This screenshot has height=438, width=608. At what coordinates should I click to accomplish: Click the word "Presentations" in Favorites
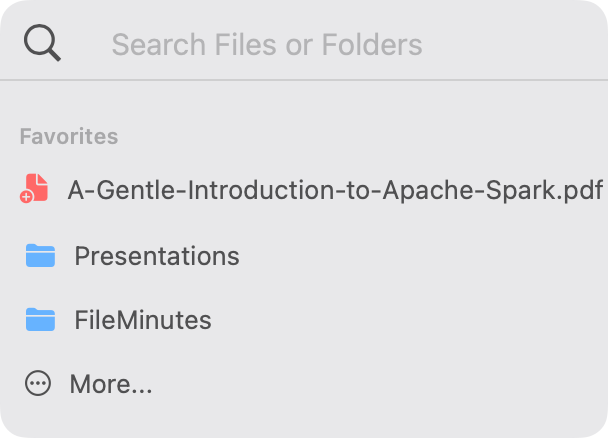coord(157,256)
